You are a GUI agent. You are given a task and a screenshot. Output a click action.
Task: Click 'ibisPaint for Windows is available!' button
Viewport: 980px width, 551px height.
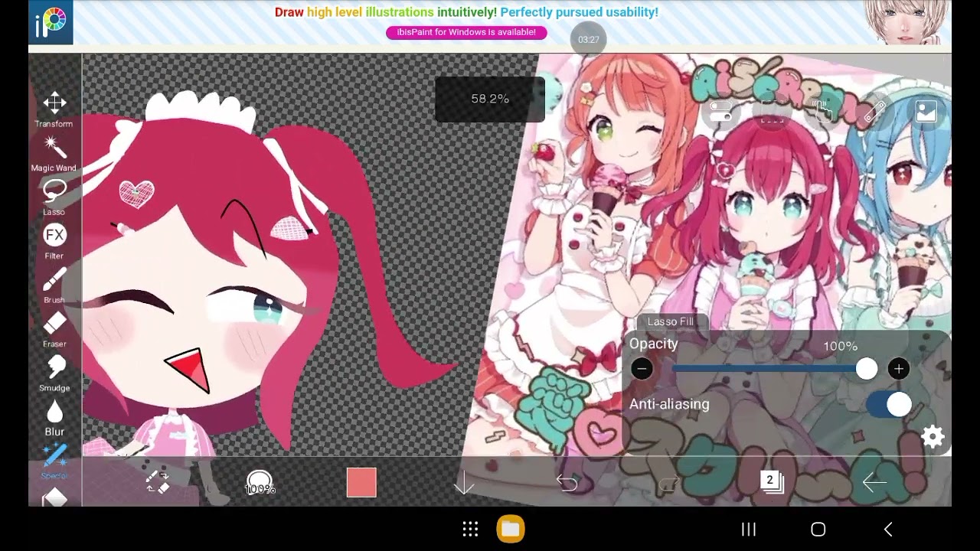click(x=466, y=32)
